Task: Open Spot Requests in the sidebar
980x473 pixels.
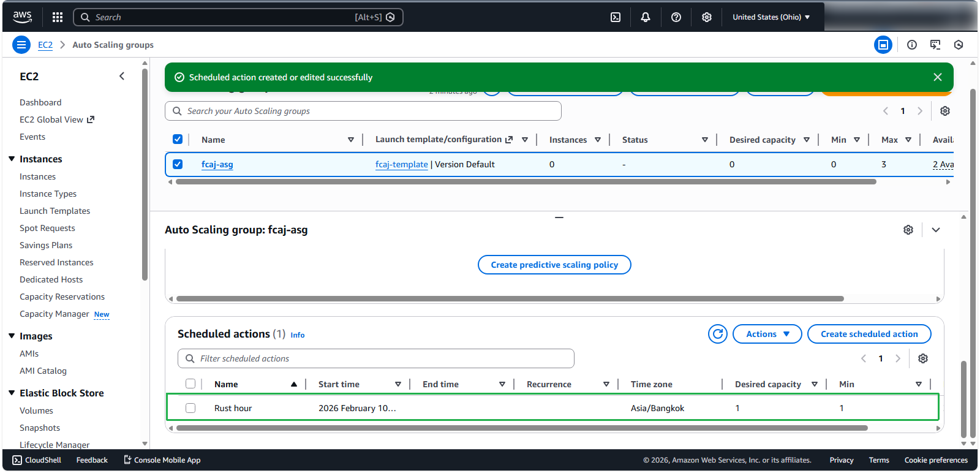Action: 47,228
